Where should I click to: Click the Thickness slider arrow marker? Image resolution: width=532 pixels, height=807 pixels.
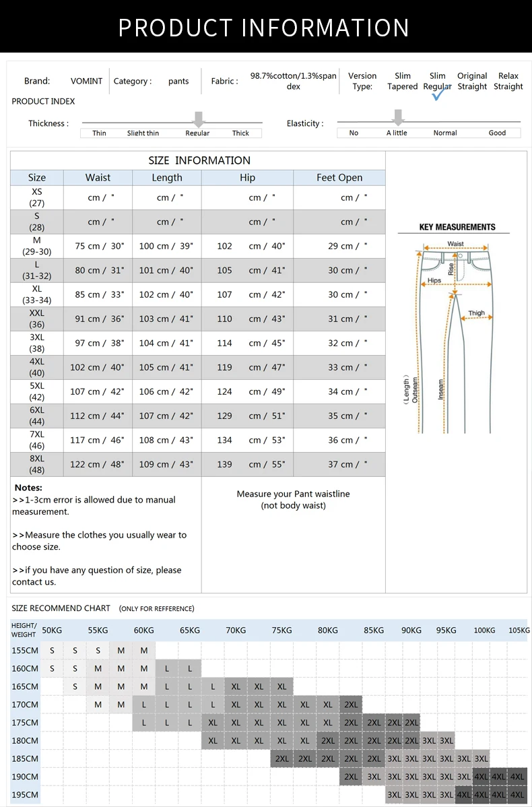pos(199,119)
